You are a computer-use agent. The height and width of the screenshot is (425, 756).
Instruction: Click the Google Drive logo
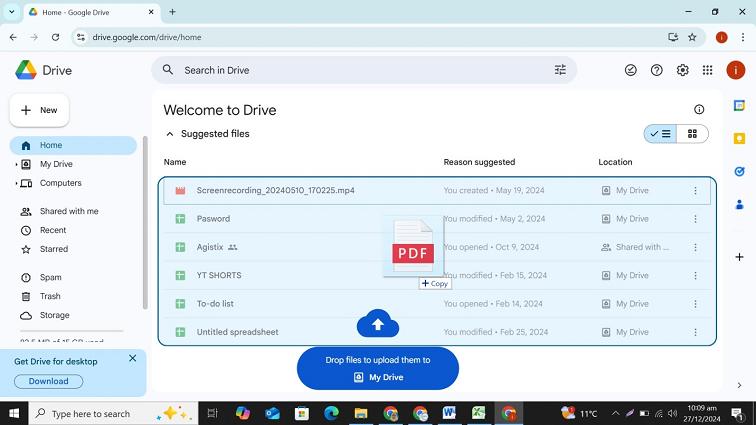[x=26, y=70]
